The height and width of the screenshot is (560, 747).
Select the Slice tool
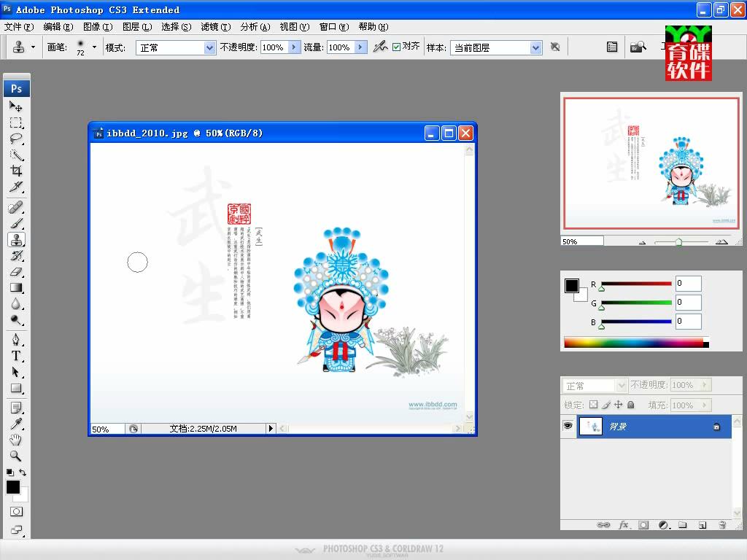coord(16,187)
